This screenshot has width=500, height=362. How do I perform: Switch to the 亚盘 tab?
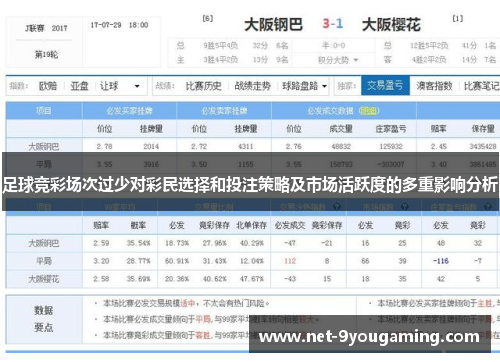[79, 86]
